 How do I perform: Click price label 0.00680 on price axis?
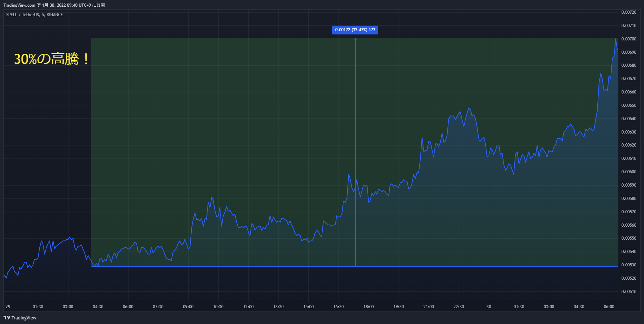click(629, 65)
